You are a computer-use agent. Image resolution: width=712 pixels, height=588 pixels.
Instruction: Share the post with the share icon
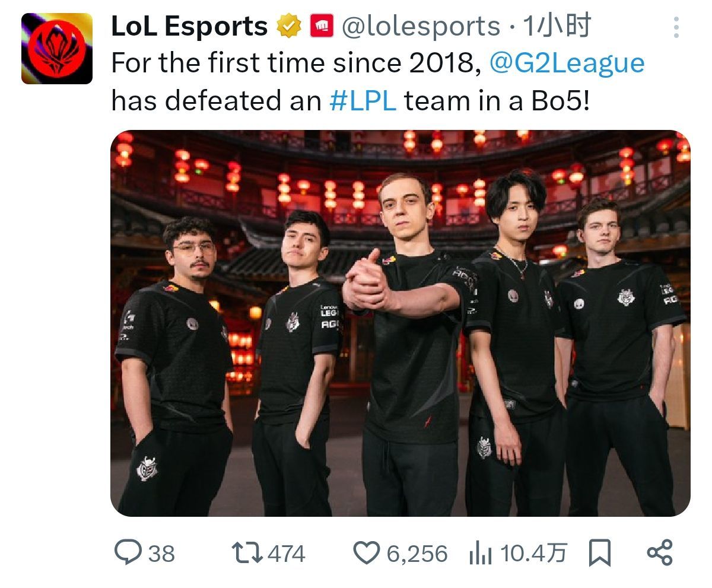(659, 552)
